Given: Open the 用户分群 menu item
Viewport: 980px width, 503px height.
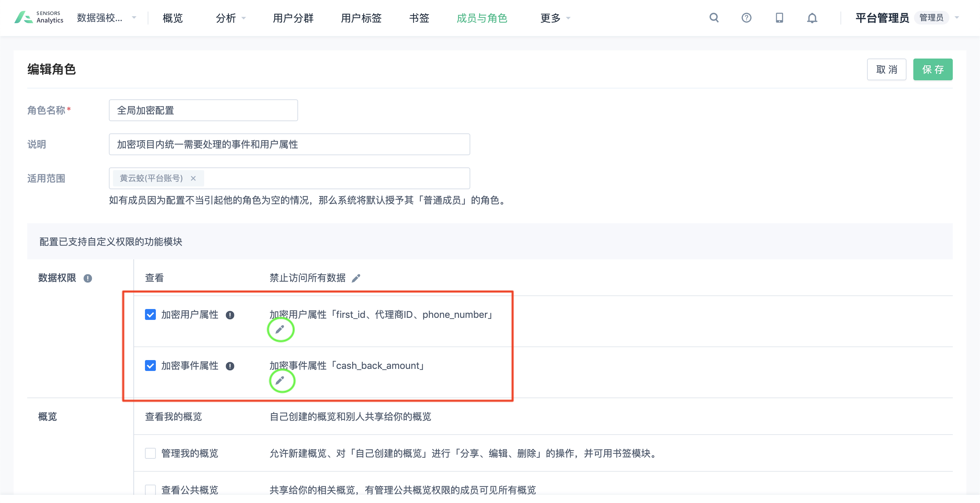Looking at the screenshot, I should coord(293,18).
